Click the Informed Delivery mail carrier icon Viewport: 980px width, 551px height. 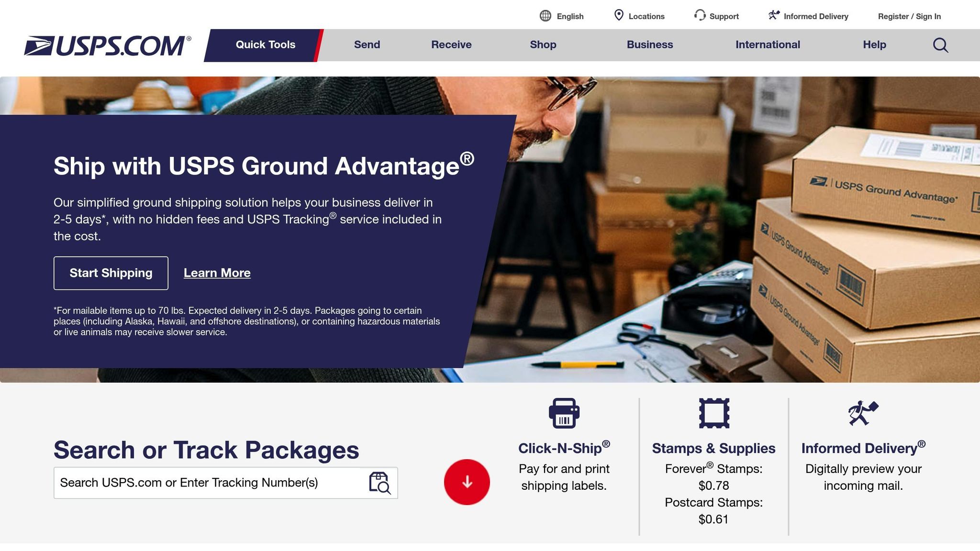[773, 15]
